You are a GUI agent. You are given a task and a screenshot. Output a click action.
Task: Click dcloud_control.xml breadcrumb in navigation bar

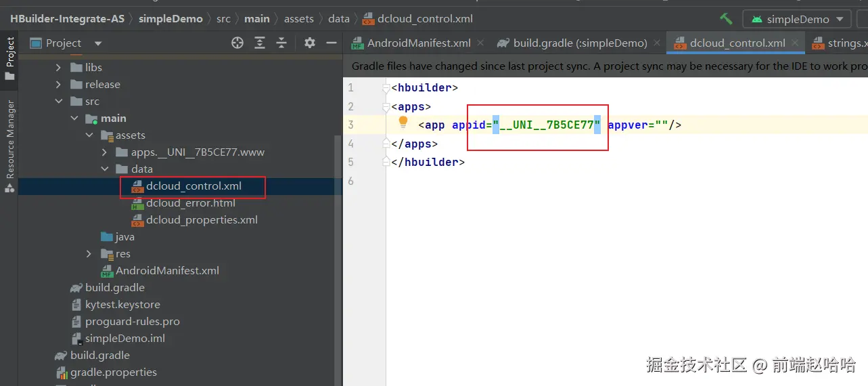tap(426, 19)
